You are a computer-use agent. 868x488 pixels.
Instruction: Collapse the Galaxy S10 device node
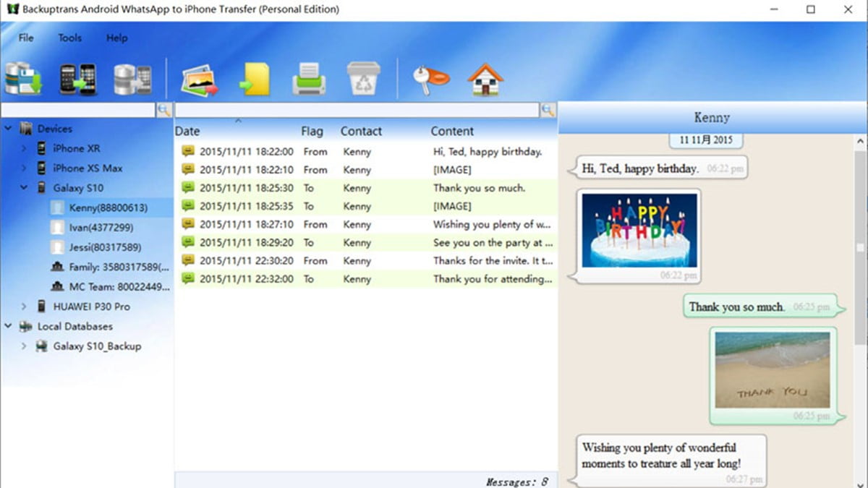point(24,188)
